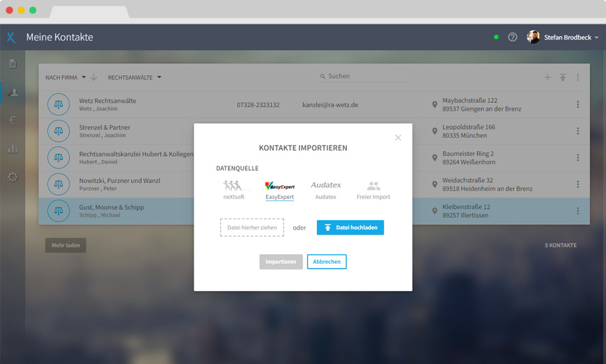Open the help question mark icon
606x364 pixels.
click(513, 37)
